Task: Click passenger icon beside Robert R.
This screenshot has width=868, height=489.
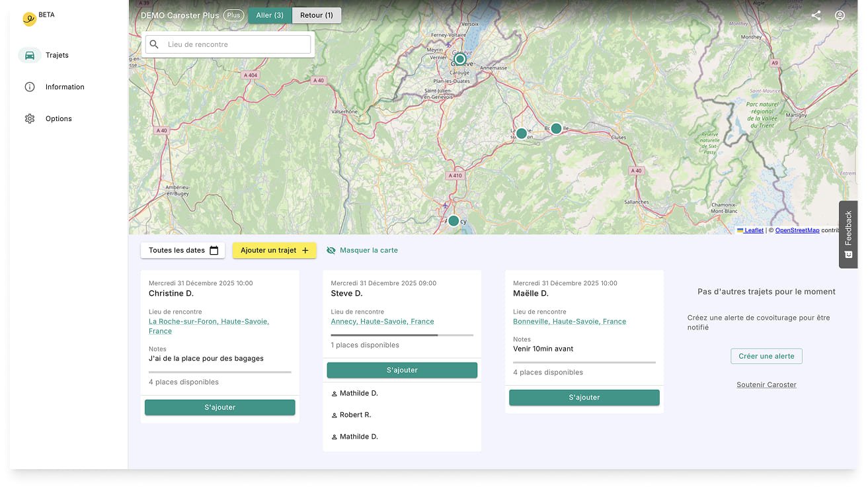Action: (x=335, y=416)
